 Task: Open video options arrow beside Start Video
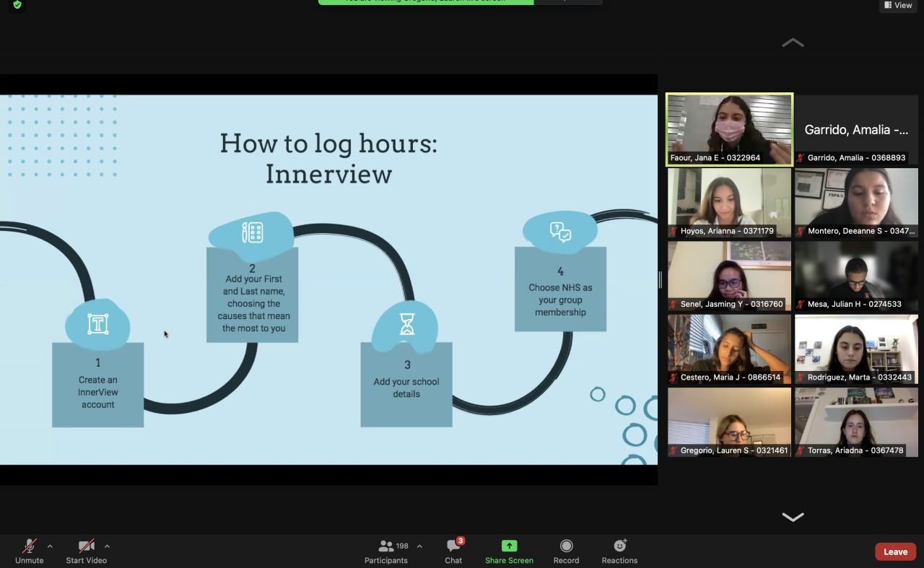107,546
